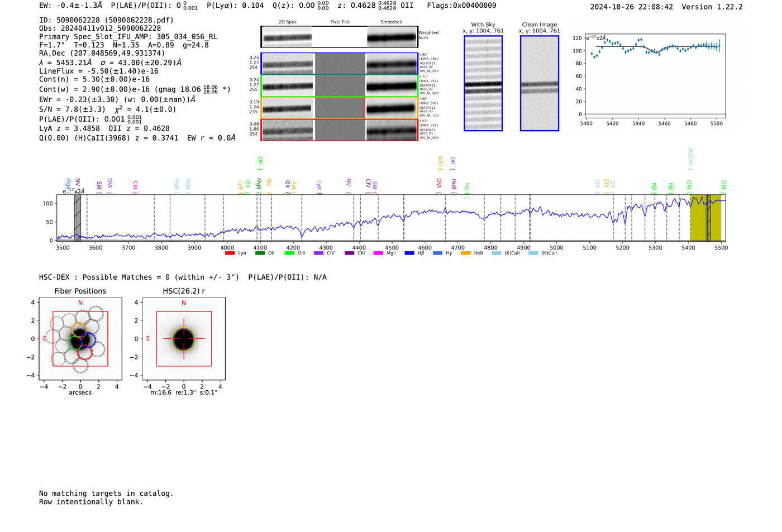Click the 2024-10-26 22:08:42 timestamp
The width and height of the screenshot is (782, 532).
632,7
